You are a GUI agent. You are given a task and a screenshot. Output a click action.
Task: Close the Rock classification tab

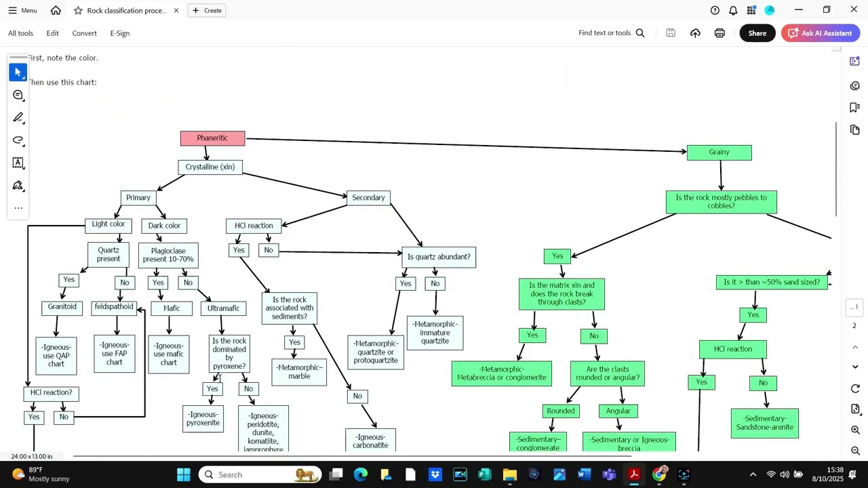point(176,10)
